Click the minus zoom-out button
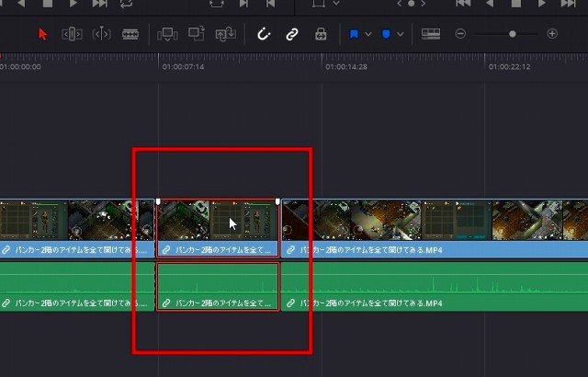588x377 pixels. click(460, 34)
